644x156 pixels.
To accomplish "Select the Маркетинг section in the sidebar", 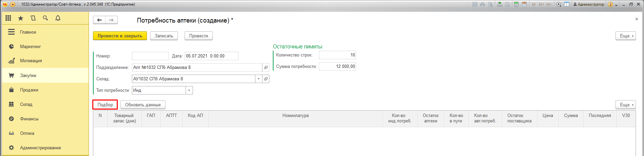I will coord(30,47).
